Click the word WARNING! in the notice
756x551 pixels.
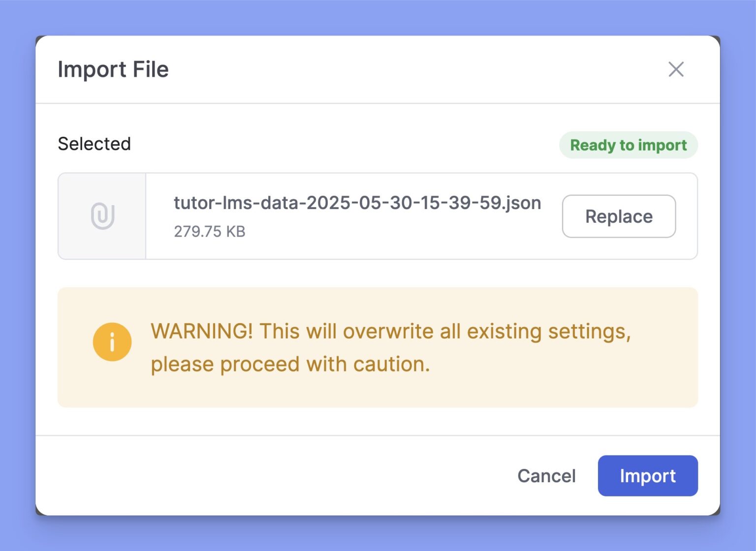[x=202, y=331]
